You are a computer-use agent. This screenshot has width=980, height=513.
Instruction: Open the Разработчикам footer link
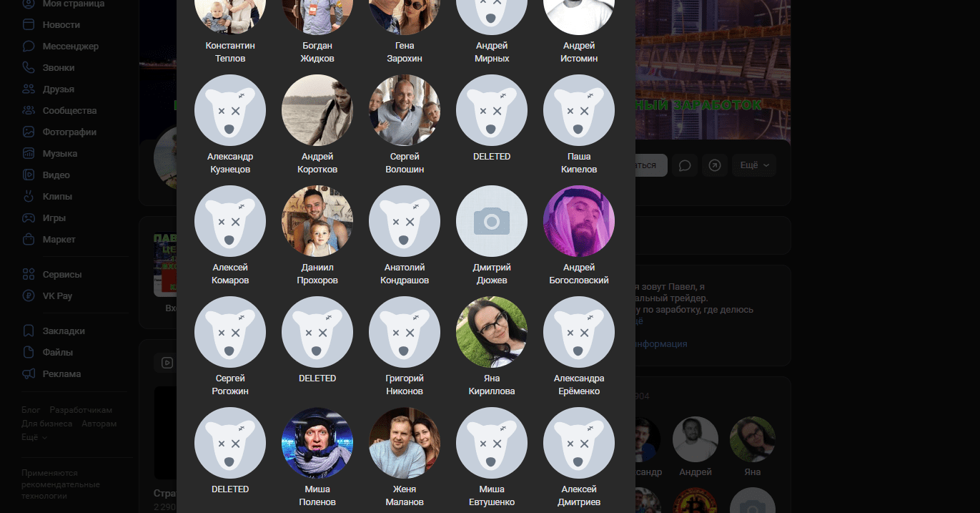pyautogui.click(x=81, y=410)
